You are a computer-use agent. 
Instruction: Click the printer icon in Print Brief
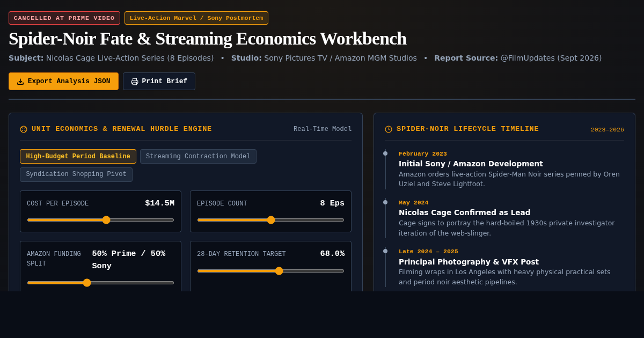tap(135, 82)
